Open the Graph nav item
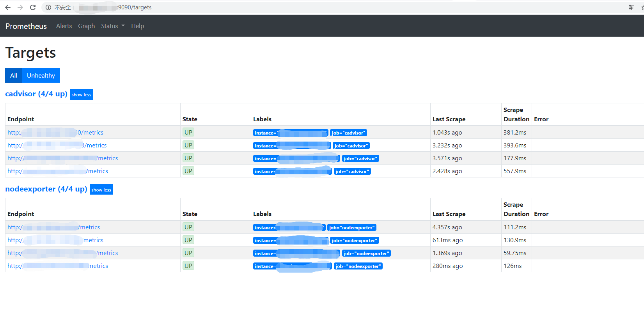 [x=87, y=26]
